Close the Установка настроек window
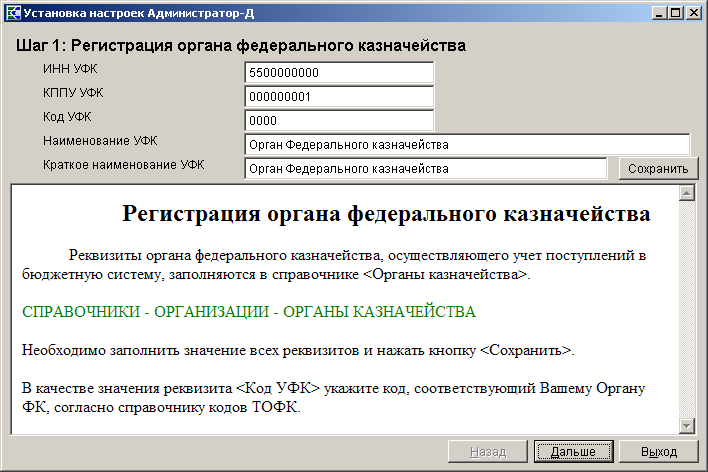Viewport: 708px width, 472px height. coord(694,13)
